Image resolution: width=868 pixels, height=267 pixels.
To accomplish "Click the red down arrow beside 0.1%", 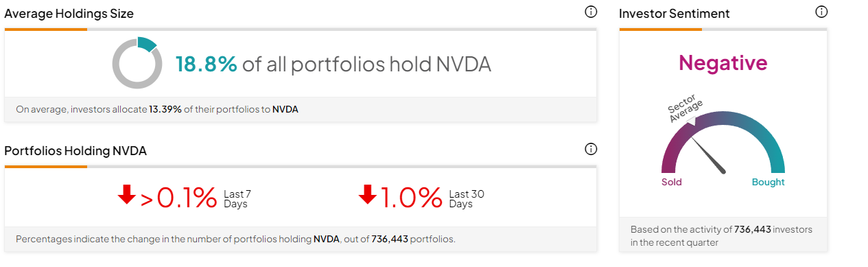I will (127, 196).
